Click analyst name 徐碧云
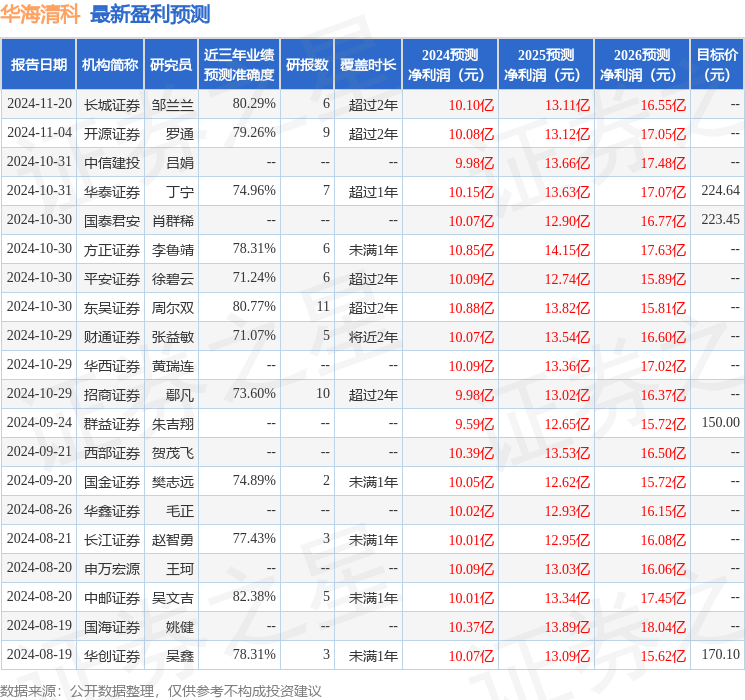Viewport: 745px width, 700px height. click(173, 279)
